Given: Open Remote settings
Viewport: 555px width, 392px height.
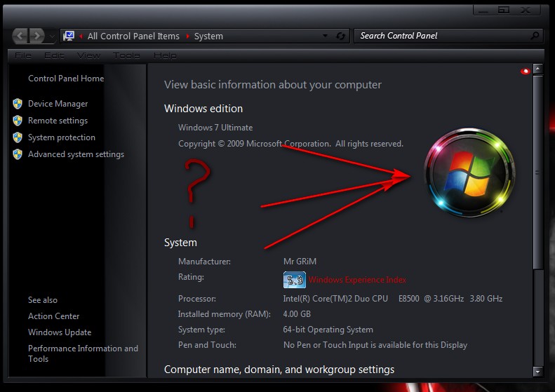Looking at the screenshot, I should (x=58, y=121).
